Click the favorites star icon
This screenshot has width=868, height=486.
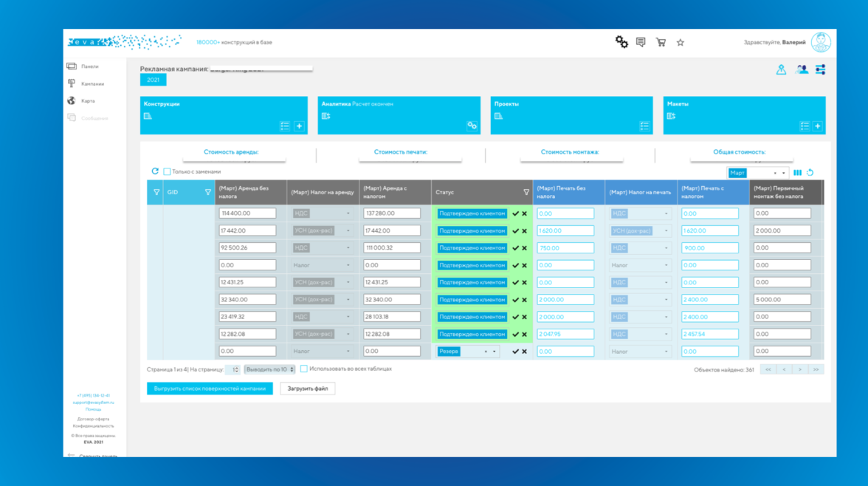[x=681, y=43]
